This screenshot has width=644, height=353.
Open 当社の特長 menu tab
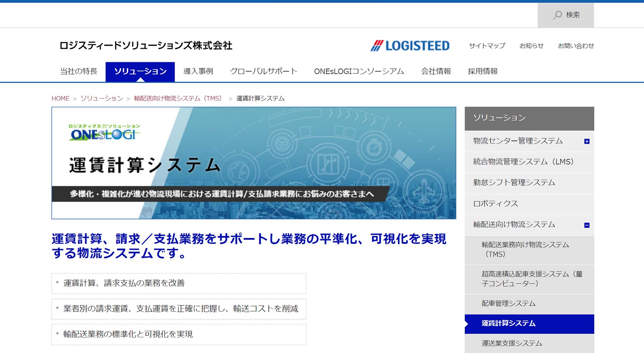tap(79, 71)
